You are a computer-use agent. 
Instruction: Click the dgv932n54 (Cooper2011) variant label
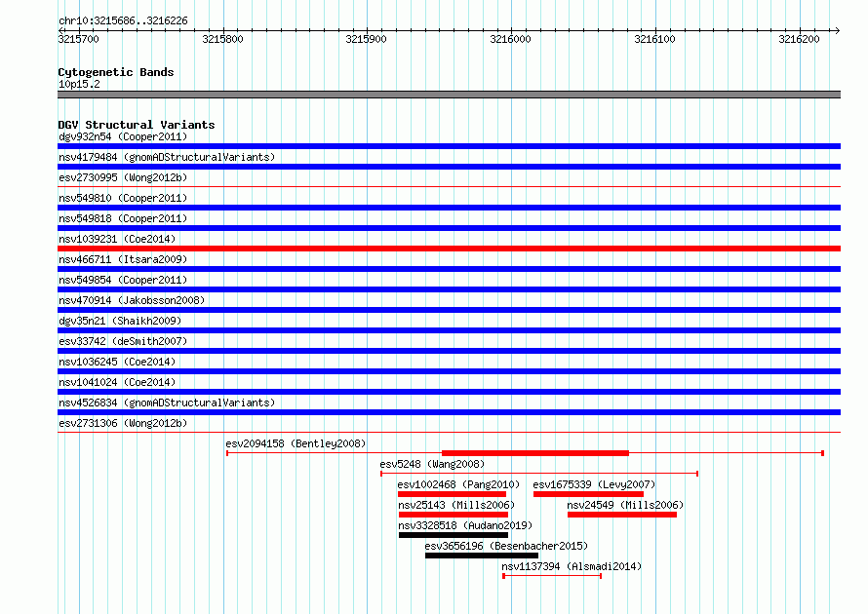coord(123,136)
